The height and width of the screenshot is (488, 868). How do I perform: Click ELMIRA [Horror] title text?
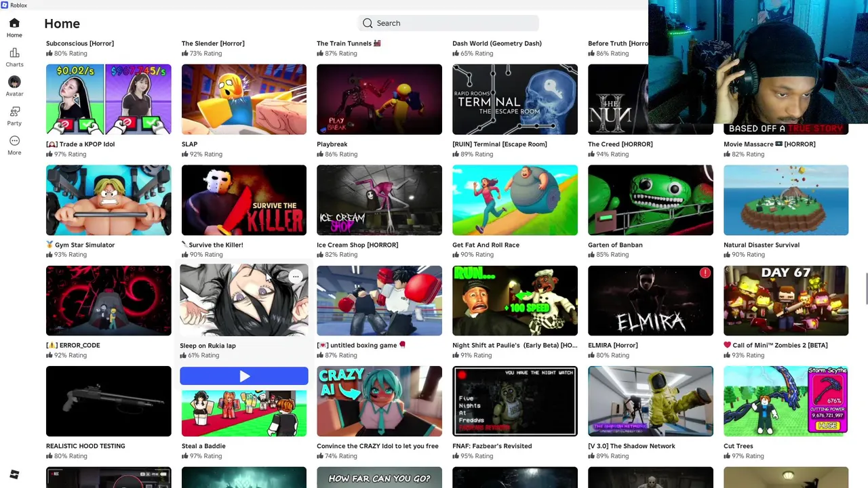[612, 345]
